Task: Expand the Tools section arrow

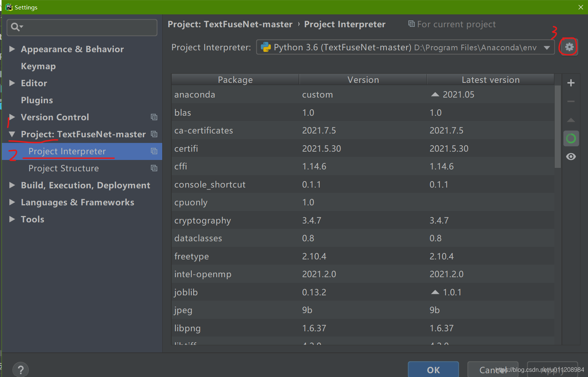Action: [12, 219]
